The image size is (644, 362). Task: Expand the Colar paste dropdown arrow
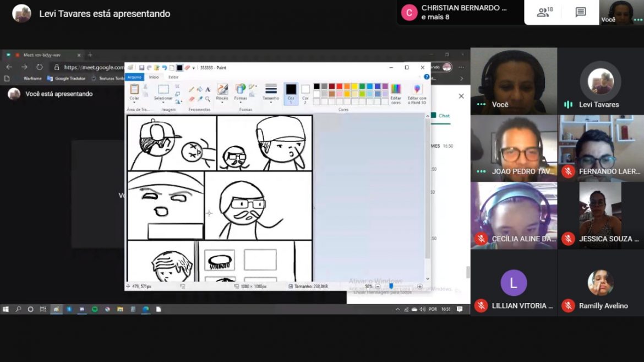click(134, 102)
